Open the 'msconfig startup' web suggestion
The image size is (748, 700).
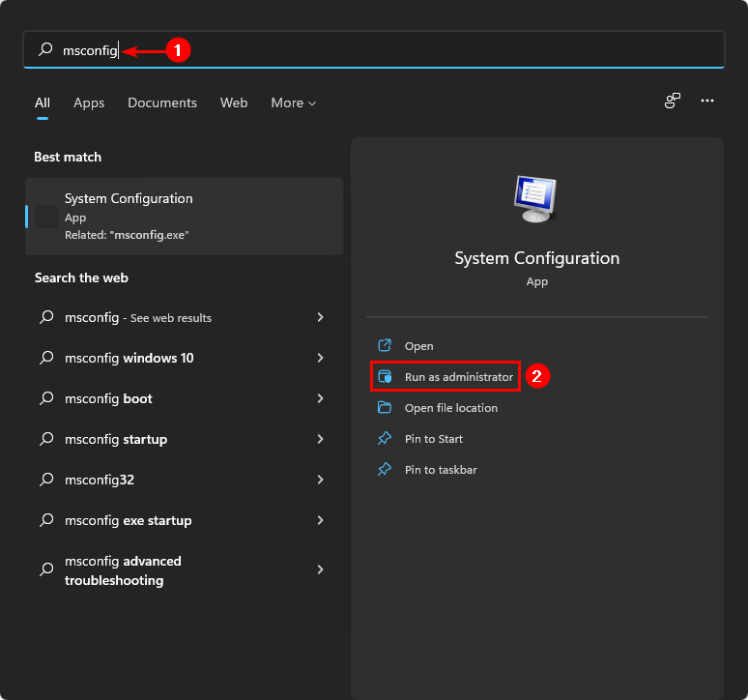click(x=185, y=439)
